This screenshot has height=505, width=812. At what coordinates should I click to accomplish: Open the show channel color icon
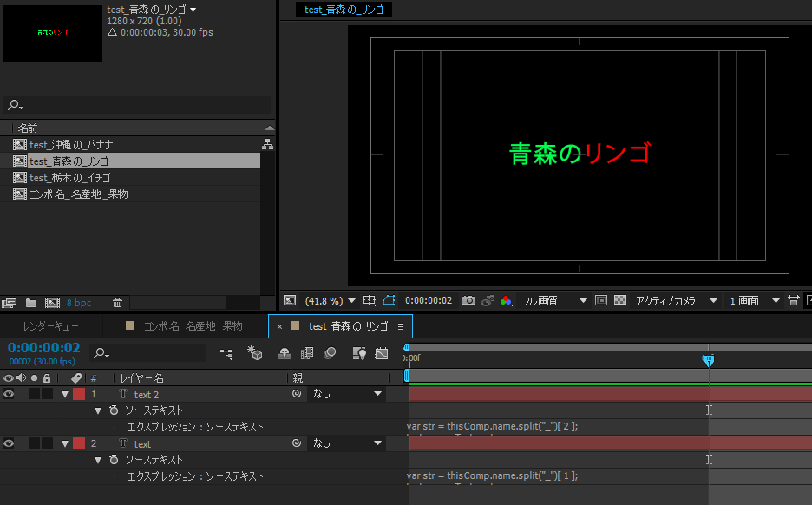coord(507,301)
